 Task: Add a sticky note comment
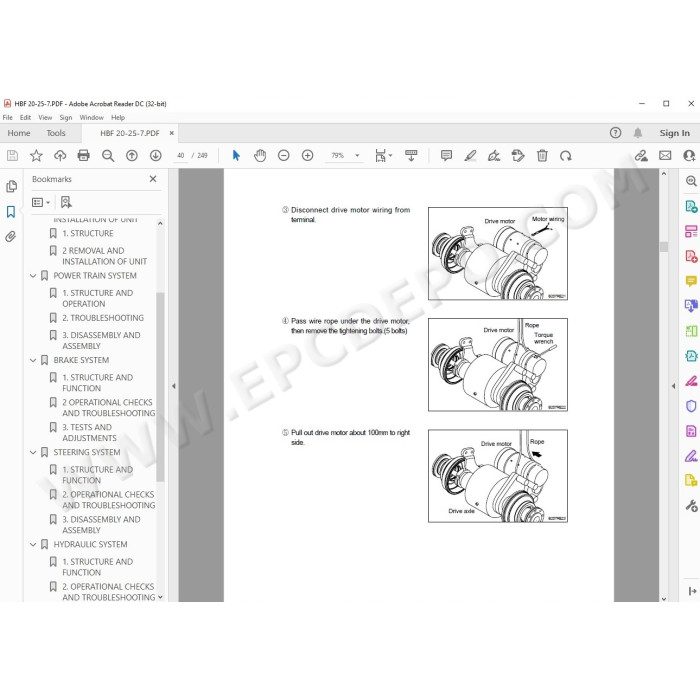(446, 155)
